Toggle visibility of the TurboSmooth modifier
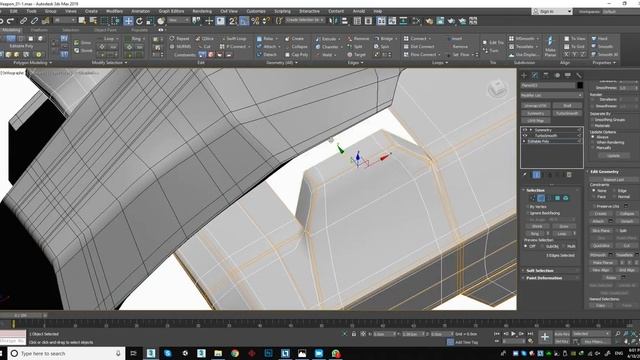Viewport: 640px width, 360px height. 524,136
